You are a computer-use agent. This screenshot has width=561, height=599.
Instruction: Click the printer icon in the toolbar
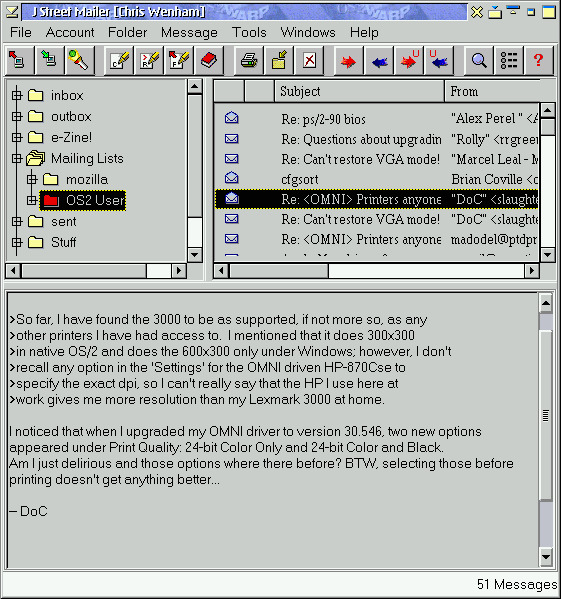[x=249, y=60]
